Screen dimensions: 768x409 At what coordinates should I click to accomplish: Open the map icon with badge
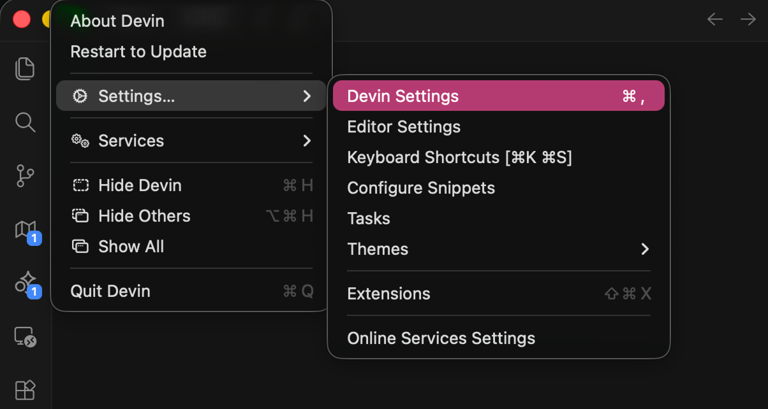27,232
